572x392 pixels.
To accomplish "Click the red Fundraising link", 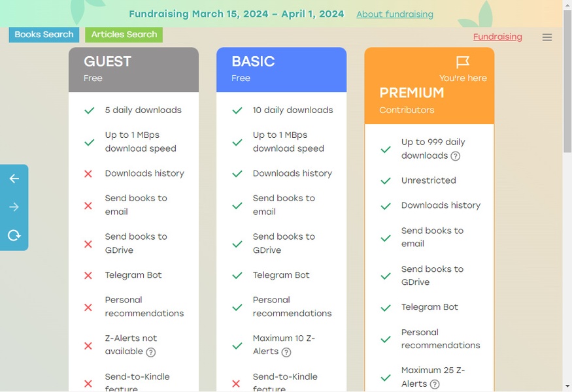I will tap(497, 37).
